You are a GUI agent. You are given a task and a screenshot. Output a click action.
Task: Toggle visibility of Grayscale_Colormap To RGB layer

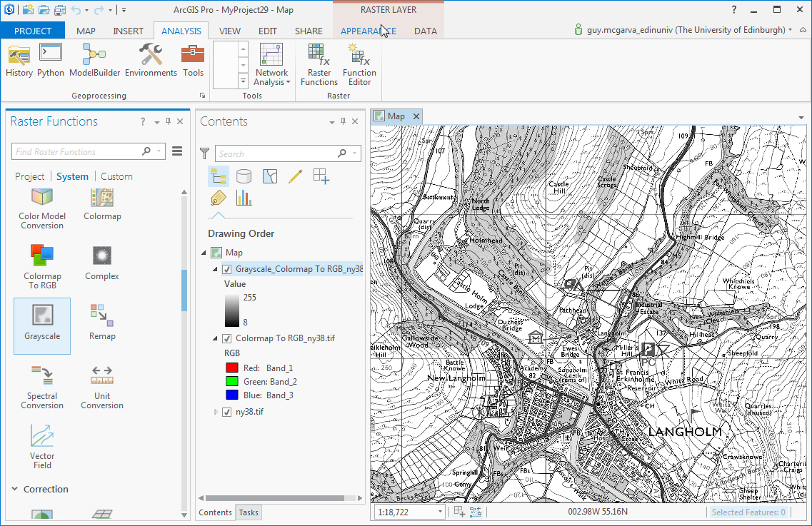pyautogui.click(x=227, y=269)
